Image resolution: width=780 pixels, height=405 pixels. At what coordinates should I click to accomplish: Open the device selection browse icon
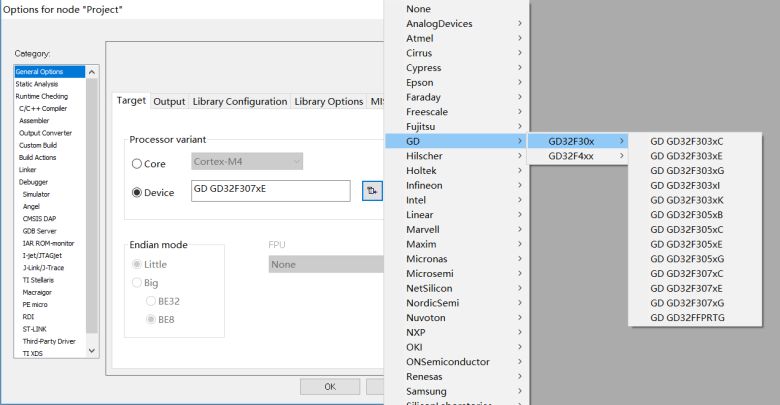(x=372, y=191)
